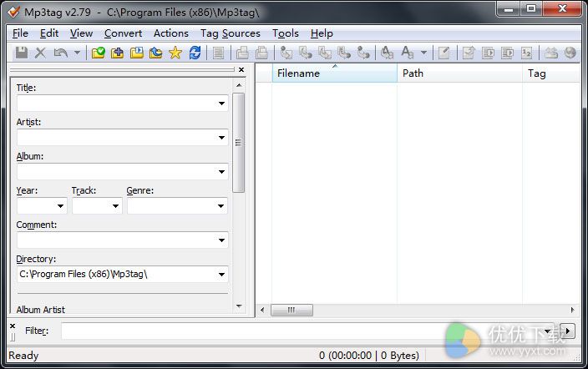Image resolution: width=588 pixels, height=369 pixels.
Task: Click the yellow star Favorites icon
Action: coord(175,53)
